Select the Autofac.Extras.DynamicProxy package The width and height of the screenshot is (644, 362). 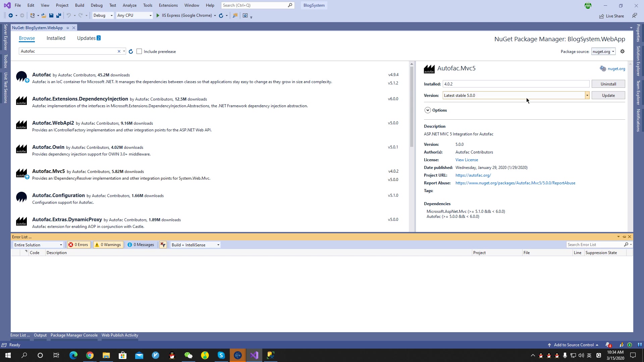(210, 223)
